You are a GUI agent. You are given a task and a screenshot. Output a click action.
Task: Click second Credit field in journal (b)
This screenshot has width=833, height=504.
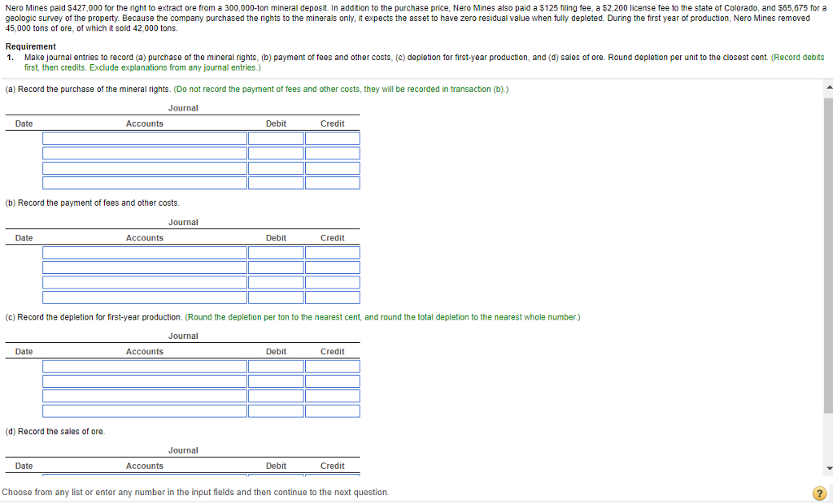coord(332,267)
